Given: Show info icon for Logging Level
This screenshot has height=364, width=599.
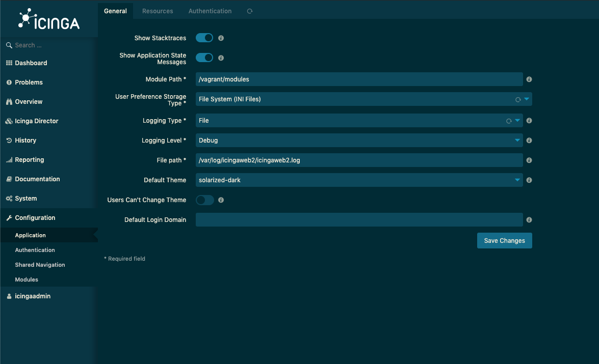Looking at the screenshot, I should point(529,141).
